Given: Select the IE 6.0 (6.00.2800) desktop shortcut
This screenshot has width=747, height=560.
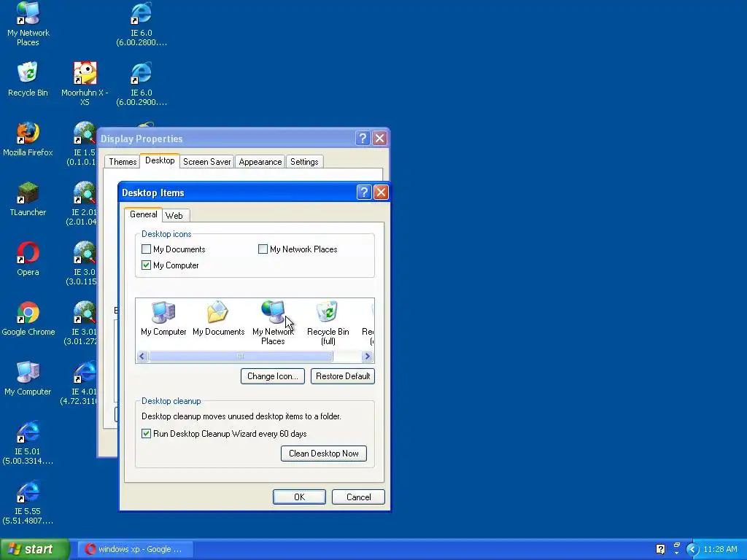Looking at the screenshot, I should coord(142,24).
